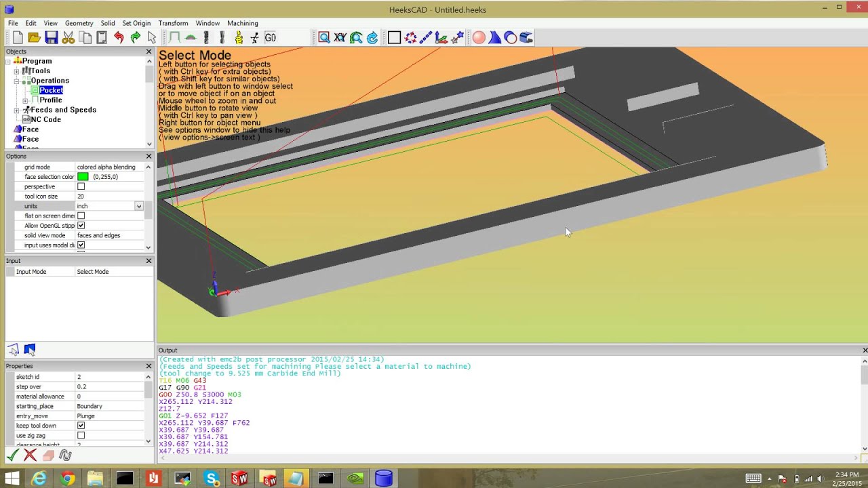The width and height of the screenshot is (868, 488).
Task: Apply changes with the green checkmark
Action: point(13,455)
